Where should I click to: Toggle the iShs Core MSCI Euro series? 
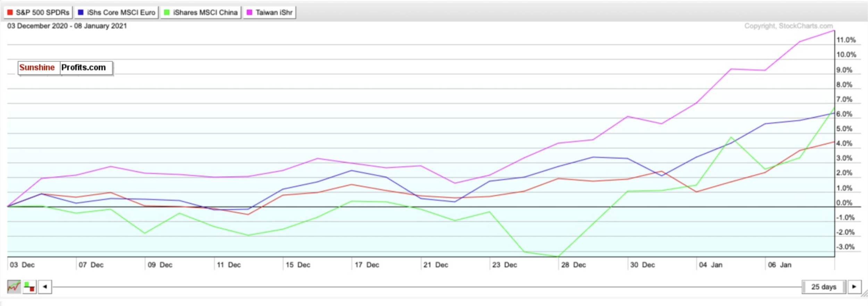tap(116, 12)
